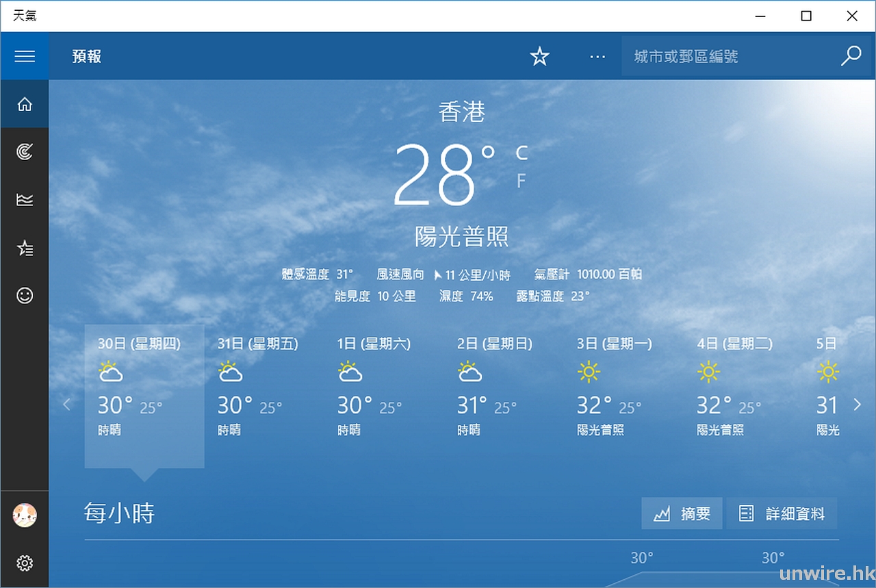Open the radar Maps sidebar icon

pos(25,152)
